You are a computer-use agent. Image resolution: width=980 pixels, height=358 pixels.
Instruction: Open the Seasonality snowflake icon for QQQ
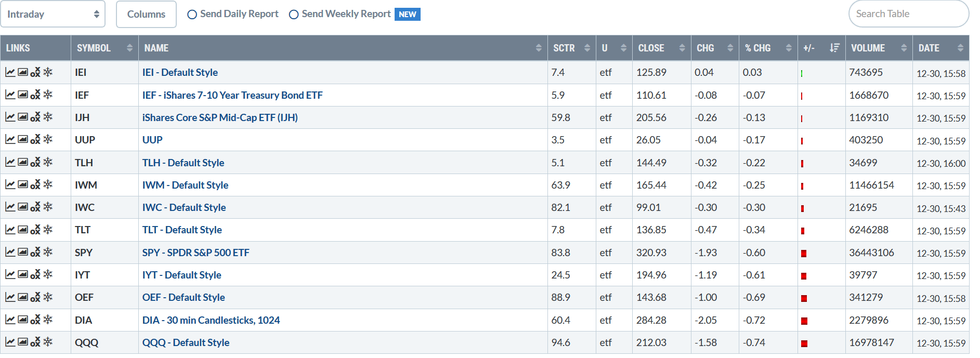48,342
